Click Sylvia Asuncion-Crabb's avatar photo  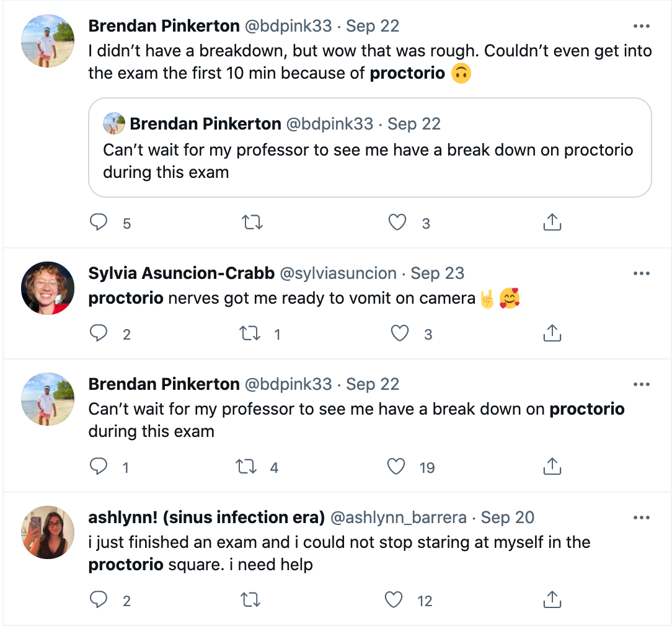pos(48,287)
